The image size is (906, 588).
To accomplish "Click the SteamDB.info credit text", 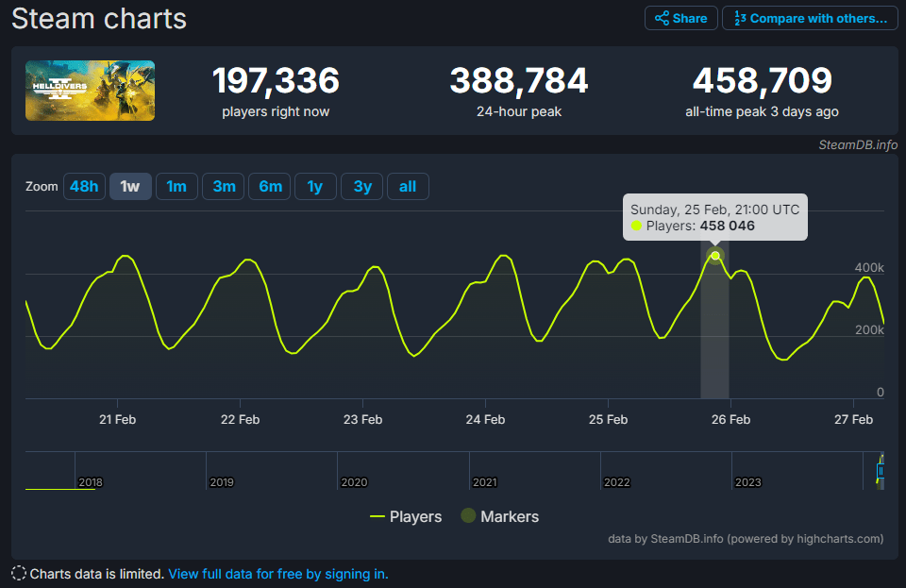I will pos(858,145).
